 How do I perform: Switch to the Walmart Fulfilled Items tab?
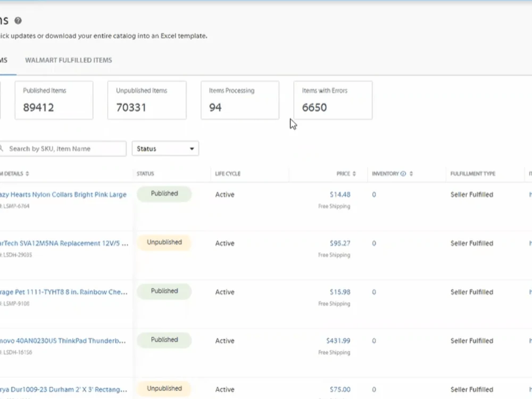pyautogui.click(x=68, y=60)
